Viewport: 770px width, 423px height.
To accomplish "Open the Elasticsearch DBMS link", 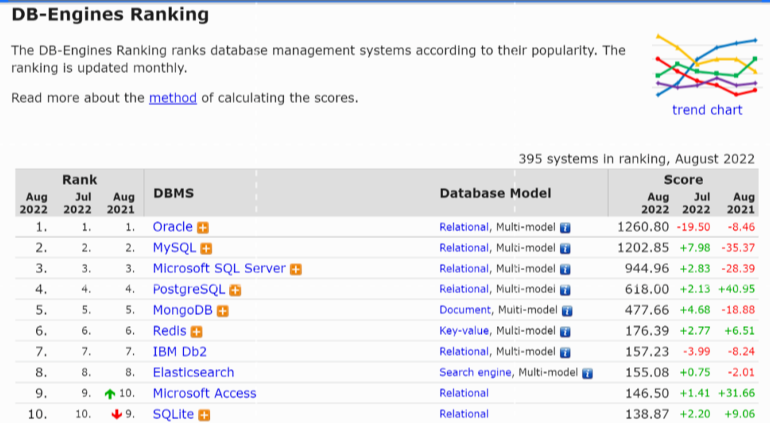I will (x=193, y=372).
